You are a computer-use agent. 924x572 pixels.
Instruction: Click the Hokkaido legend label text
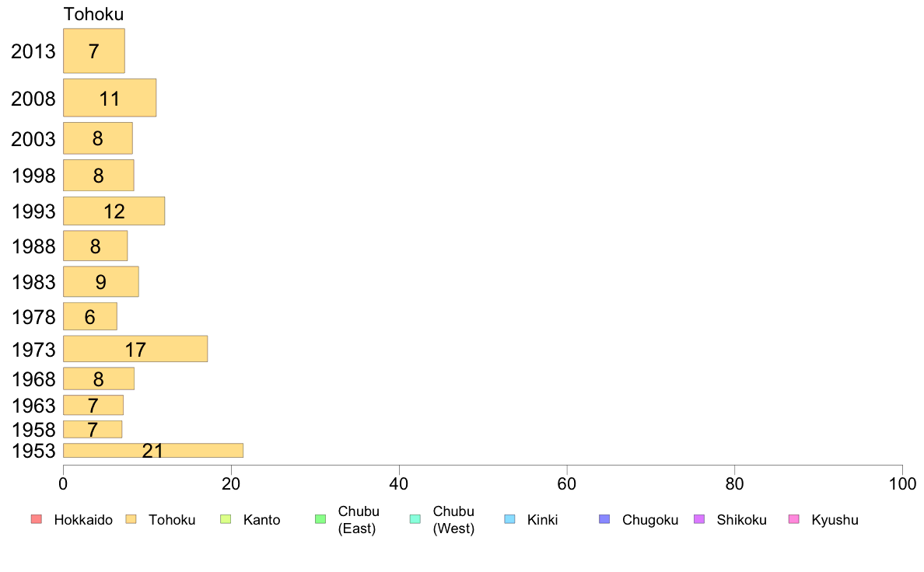[x=83, y=520]
